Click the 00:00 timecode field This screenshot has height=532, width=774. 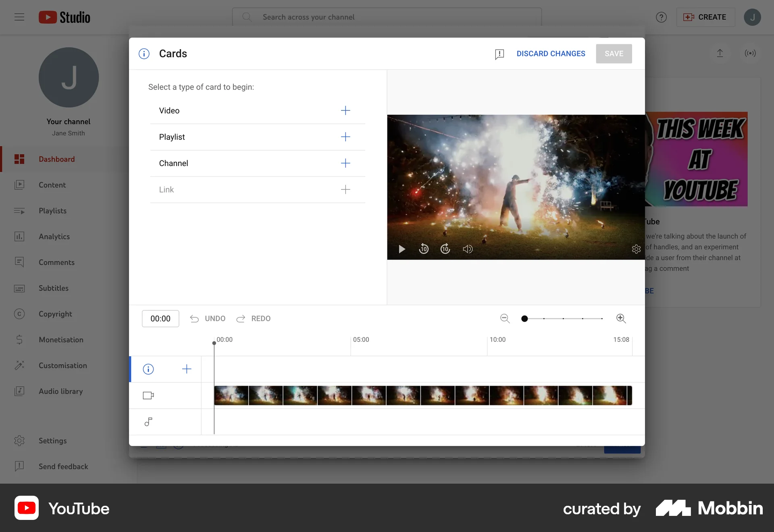(160, 318)
